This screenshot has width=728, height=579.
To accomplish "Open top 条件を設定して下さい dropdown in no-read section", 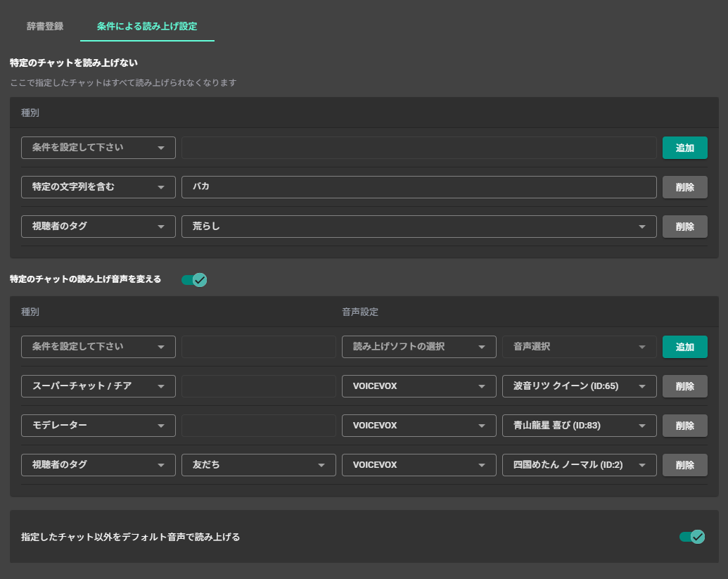I will tap(98, 148).
